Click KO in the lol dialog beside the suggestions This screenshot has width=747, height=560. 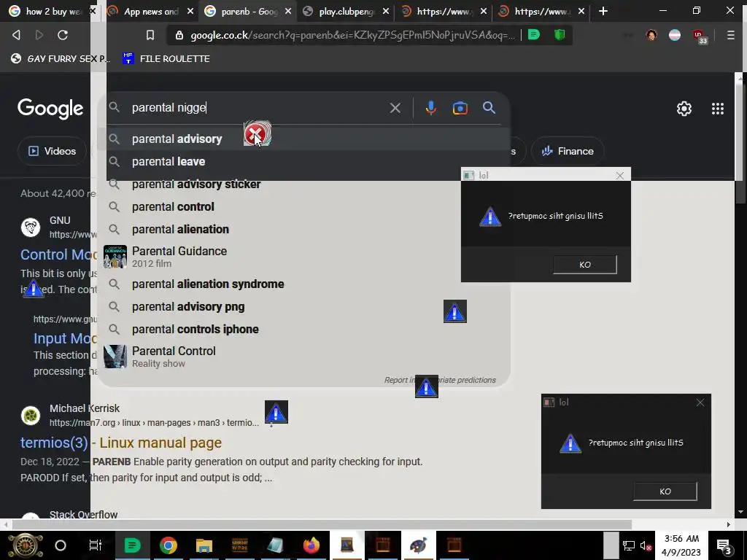click(x=585, y=265)
